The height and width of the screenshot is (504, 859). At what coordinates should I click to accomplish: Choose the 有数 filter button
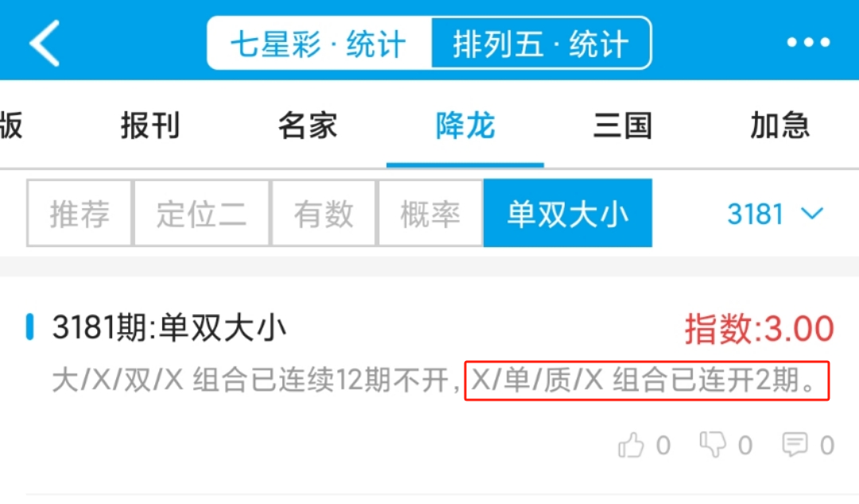(323, 214)
